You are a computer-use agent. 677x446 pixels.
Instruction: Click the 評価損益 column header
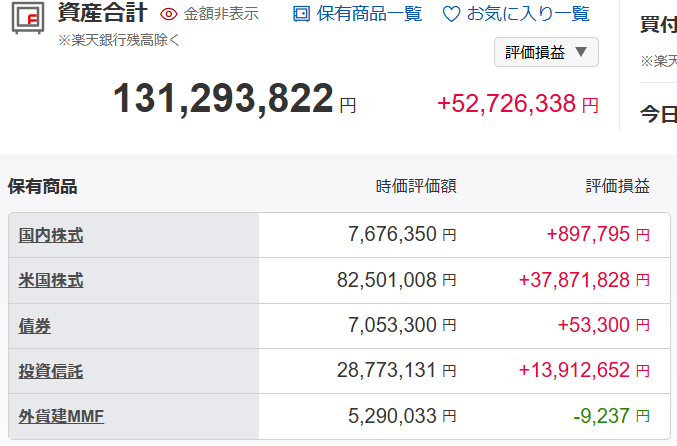coord(618,186)
